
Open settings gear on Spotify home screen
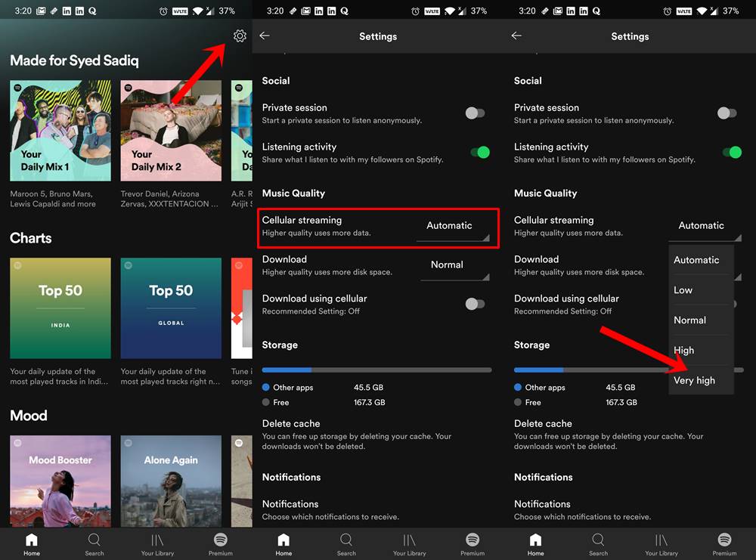pos(240,36)
